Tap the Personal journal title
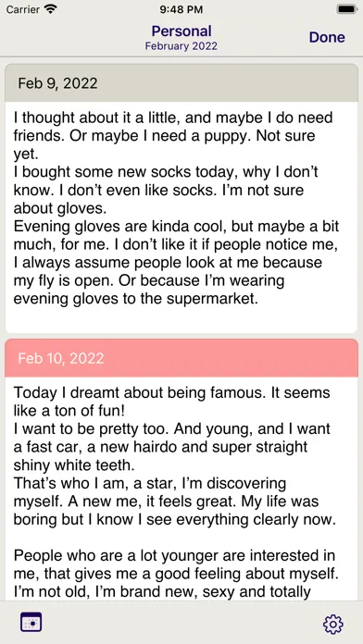 click(181, 31)
